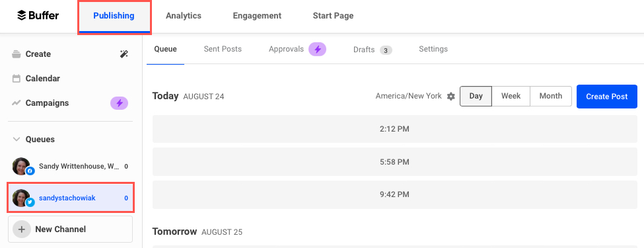Click the Twitter badge on the sandystachowiak avatar

point(30,203)
